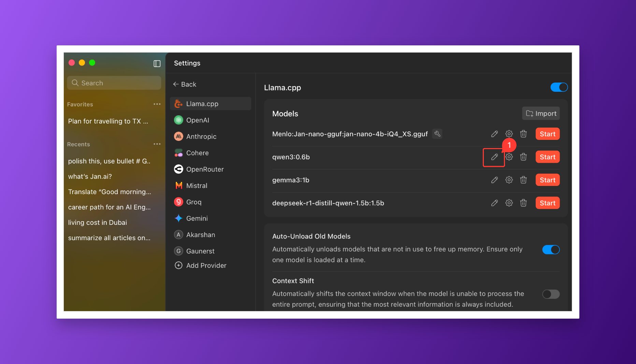This screenshot has width=636, height=364.
Task: Click the tools wrench badge on Jan-nano
Action: point(437,134)
